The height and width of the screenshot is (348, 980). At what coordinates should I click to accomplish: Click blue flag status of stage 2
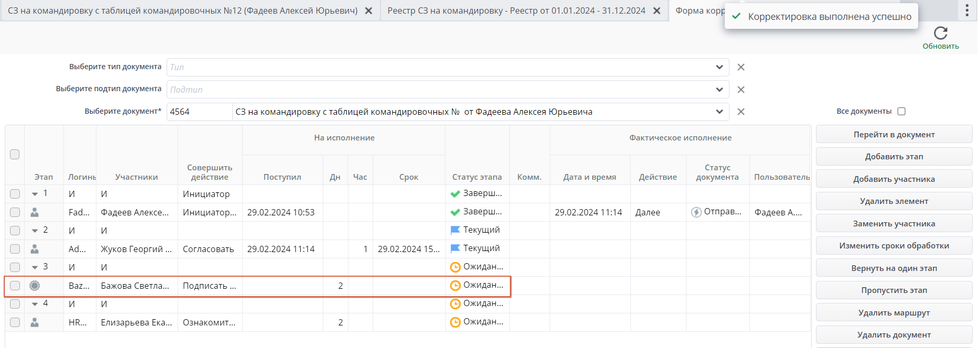tap(455, 230)
